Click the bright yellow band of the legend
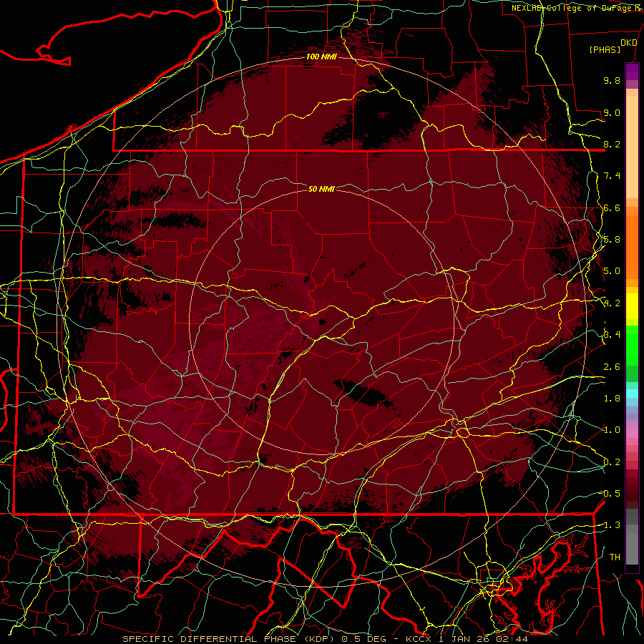644x644 pixels. [x=632, y=306]
